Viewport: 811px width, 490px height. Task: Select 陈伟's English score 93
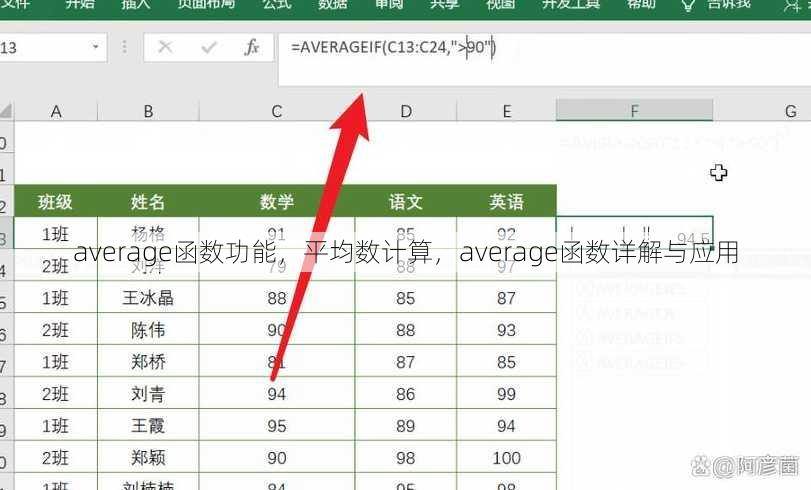(x=506, y=330)
